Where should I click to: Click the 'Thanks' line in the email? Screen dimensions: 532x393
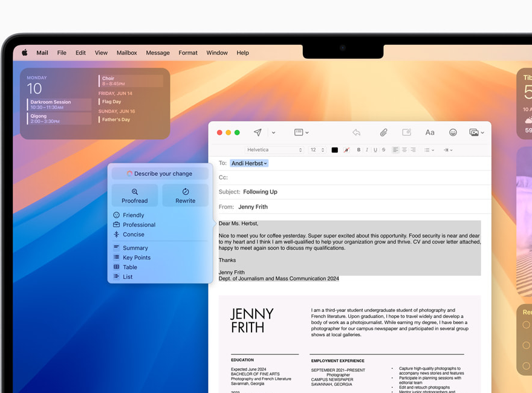pyautogui.click(x=227, y=260)
